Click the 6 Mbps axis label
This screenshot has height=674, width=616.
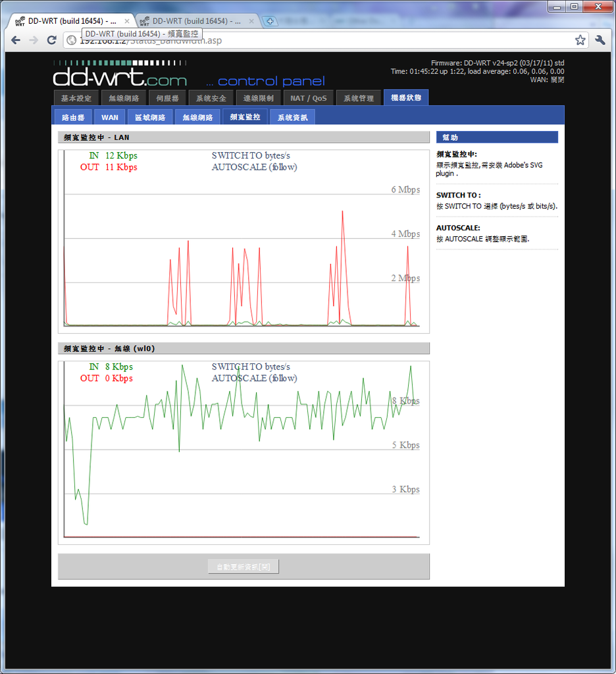[405, 190]
